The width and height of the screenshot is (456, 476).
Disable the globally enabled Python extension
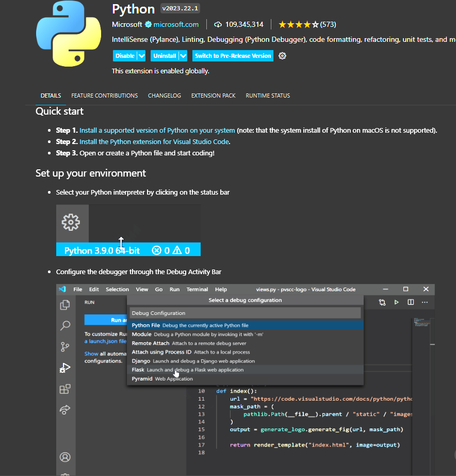pyautogui.click(x=125, y=55)
